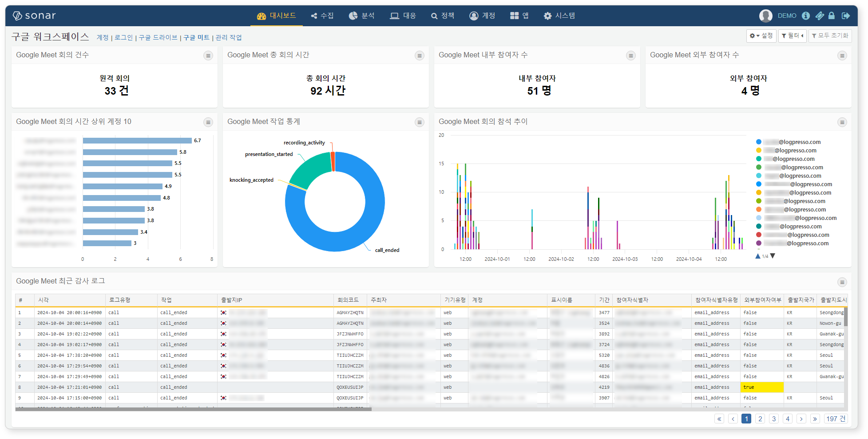The width and height of the screenshot is (868, 439).
Task: Switch to the 로그인 dashboard tab
Action: tap(123, 37)
